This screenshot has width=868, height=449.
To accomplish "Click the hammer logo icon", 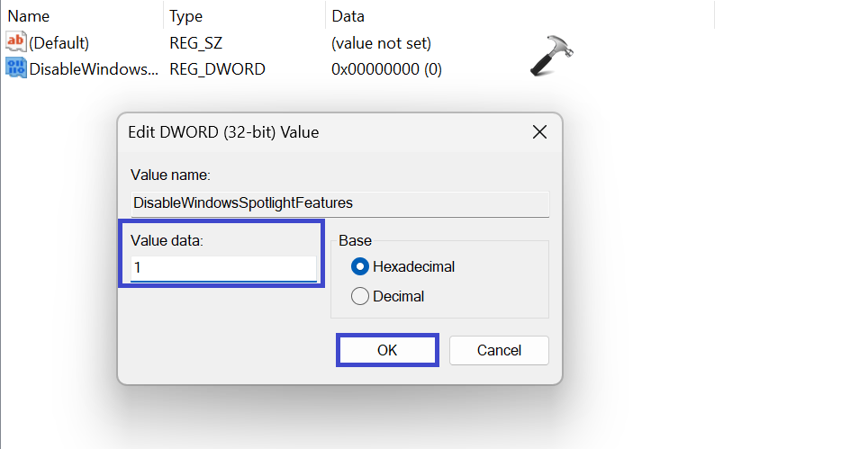I will point(551,56).
